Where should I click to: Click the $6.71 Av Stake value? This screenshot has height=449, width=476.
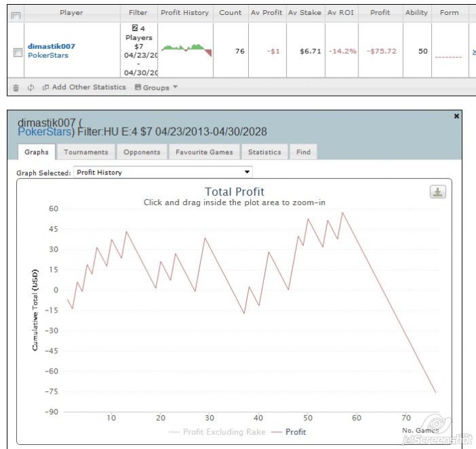(310, 51)
